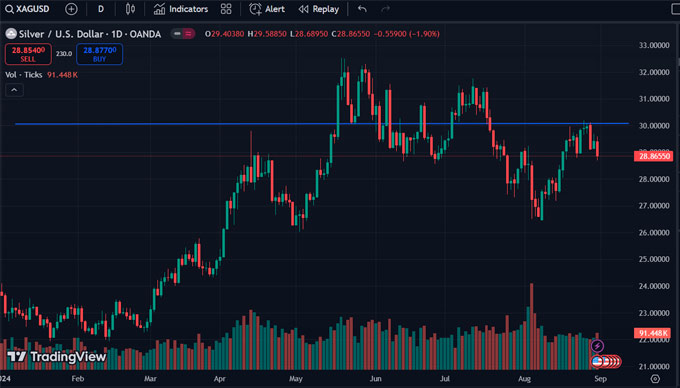Image resolution: width=680 pixels, height=388 pixels.
Task: Click the silver symbol logo in legend
Action: tap(11, 34)
